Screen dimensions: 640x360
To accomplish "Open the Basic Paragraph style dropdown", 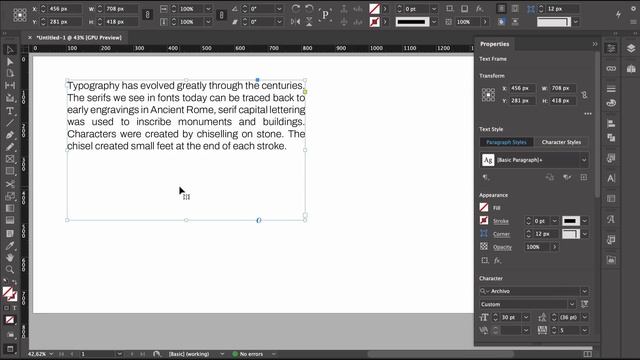I will 584,160.
